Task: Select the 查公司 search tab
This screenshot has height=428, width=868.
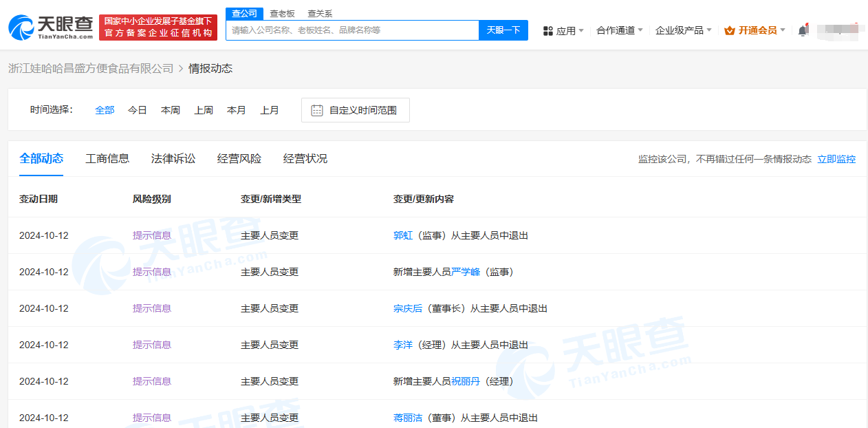Action: (244, 13)
